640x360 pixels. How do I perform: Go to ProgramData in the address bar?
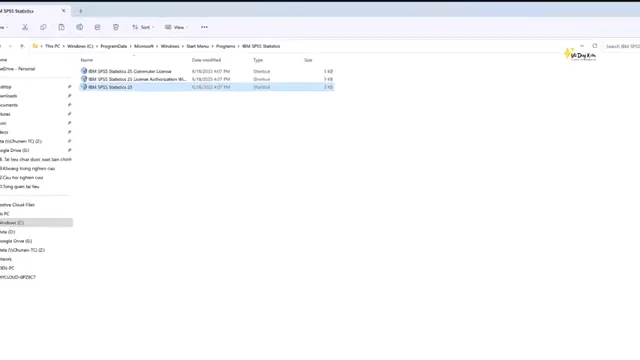coord(113,46)
